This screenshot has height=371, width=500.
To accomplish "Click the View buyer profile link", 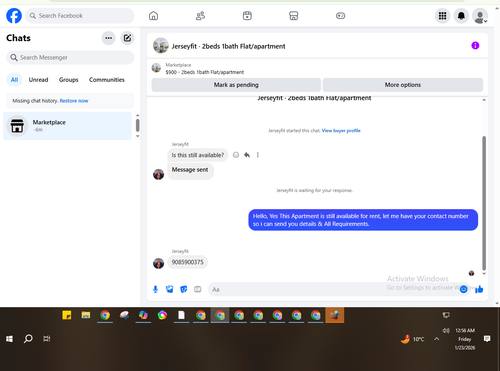I will [341, 131].
